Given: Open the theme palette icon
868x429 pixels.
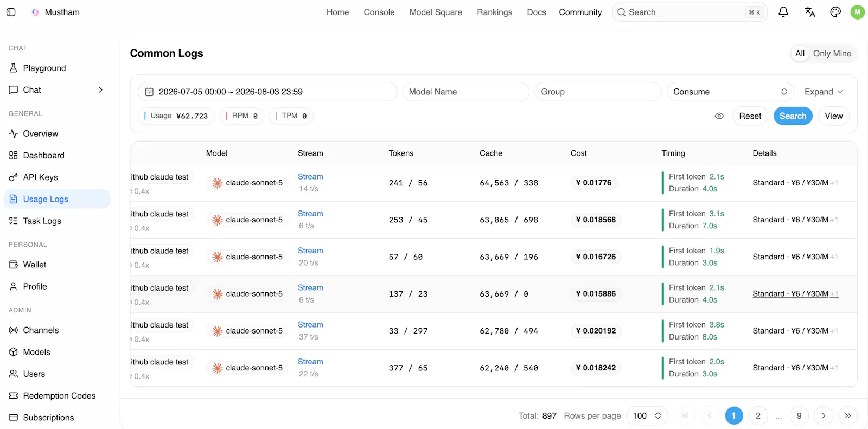Looking at the screenshot, I should coord(835,12).
